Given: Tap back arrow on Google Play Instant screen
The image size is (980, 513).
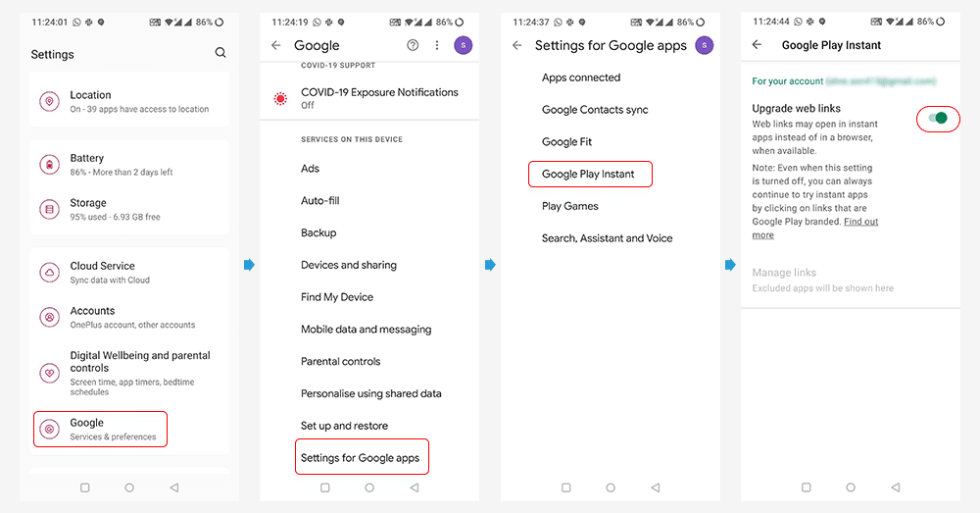Looking at the screenshot, I should pos(757,44).
